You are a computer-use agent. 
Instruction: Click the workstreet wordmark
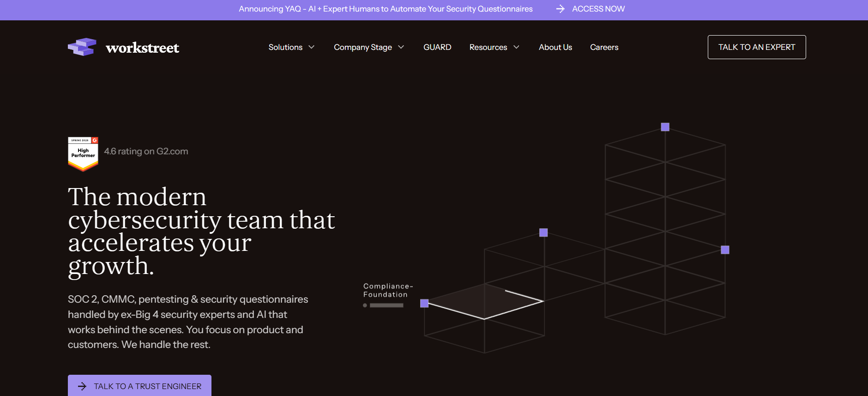142,48
